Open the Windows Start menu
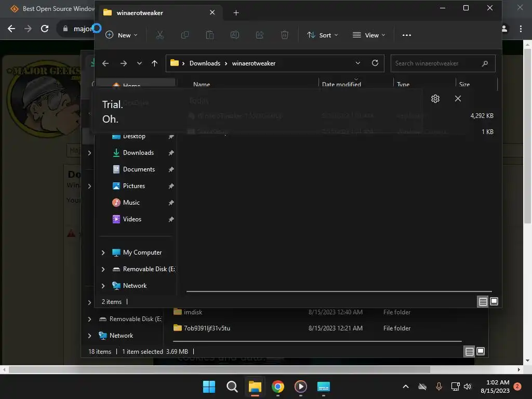532x399 pixels. tap(209, 387)
